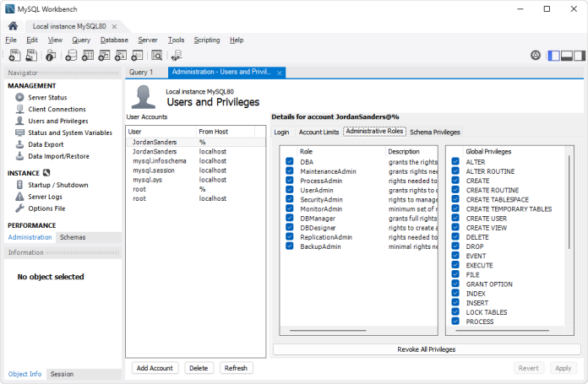Click the Home screen icon
The height and width of the screenshot is (384, 588).
click(x=13, y=26)
